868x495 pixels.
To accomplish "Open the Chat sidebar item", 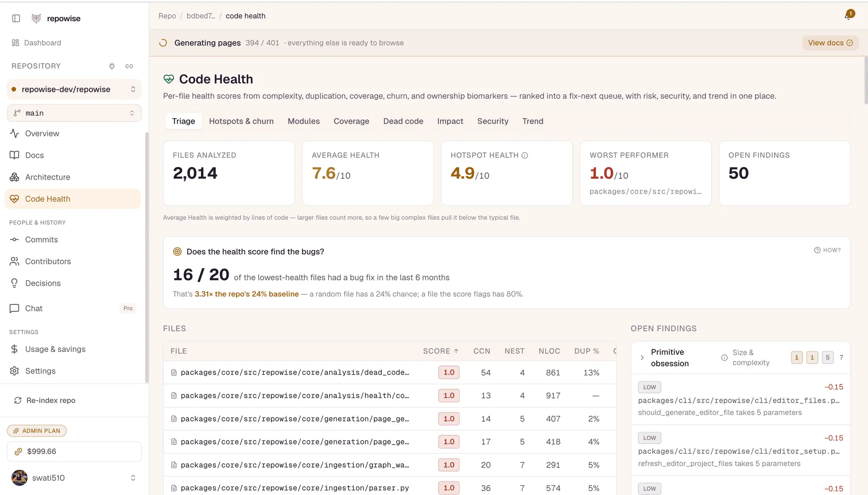I will (x=72, y=308).
